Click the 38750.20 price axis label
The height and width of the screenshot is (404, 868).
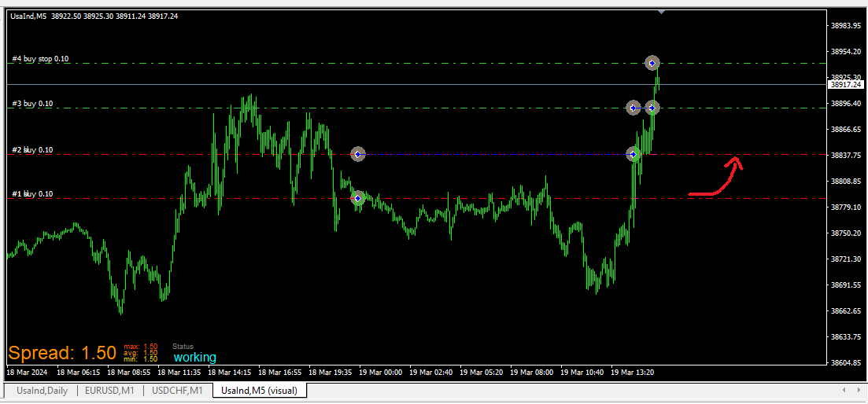coord(846,233)
